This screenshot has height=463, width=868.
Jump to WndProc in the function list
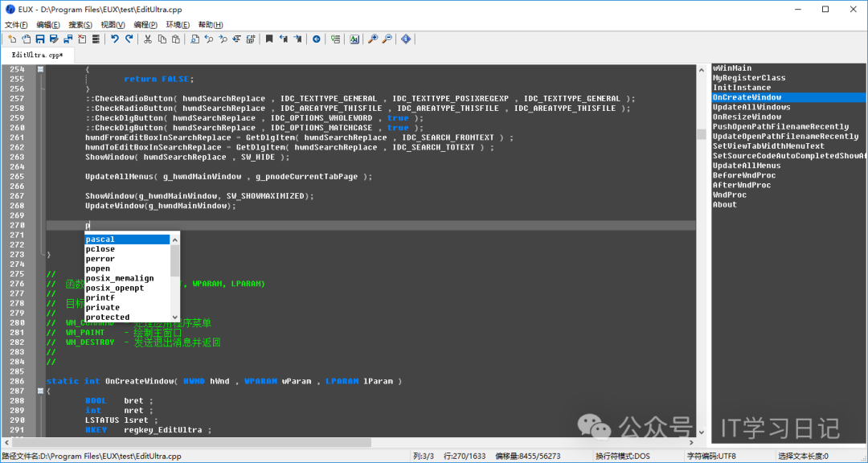point(730,195)
